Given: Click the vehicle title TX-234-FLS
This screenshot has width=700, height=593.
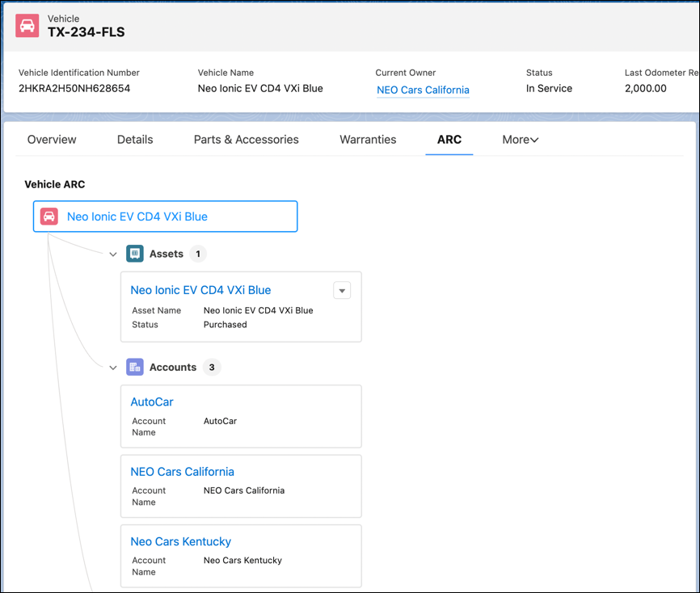Looking at the screenshot, I should tap(86, 32).
